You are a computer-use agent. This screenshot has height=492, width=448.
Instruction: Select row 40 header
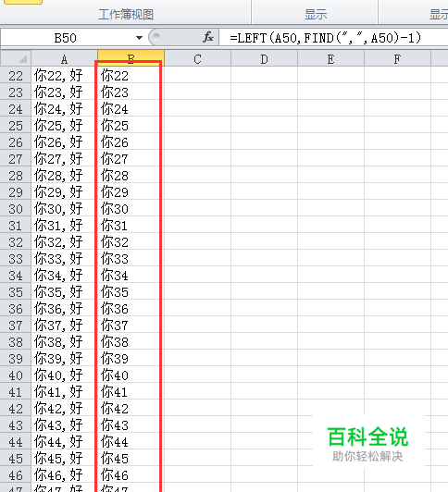pos(16,375)
